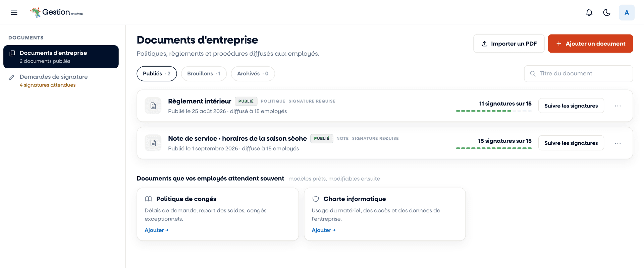Click "11 signatures sur 15" text
This screenshot has width=644, height=268.
[505, 104]
